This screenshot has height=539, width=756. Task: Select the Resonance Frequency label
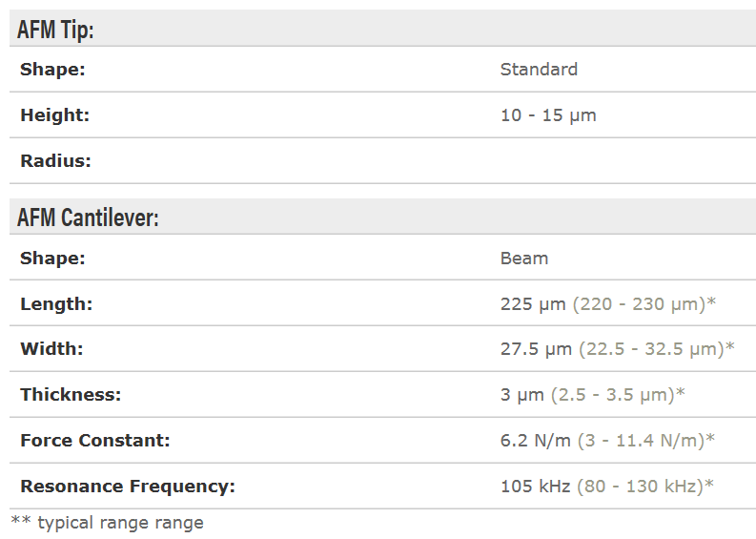pos(128,487)
